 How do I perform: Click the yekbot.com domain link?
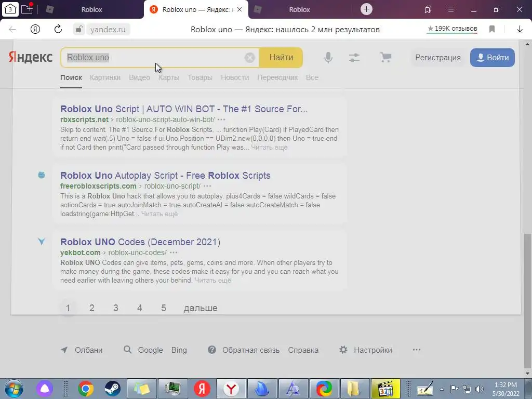(81, 252)
